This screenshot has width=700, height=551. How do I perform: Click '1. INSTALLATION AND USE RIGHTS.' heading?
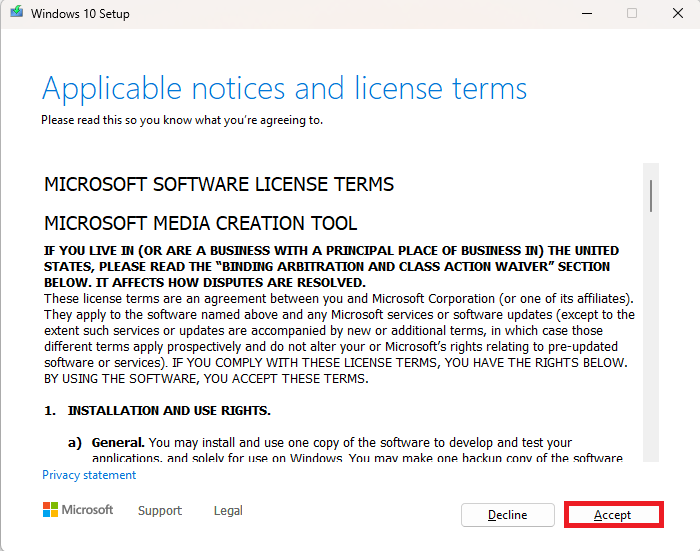coord(157,410)
